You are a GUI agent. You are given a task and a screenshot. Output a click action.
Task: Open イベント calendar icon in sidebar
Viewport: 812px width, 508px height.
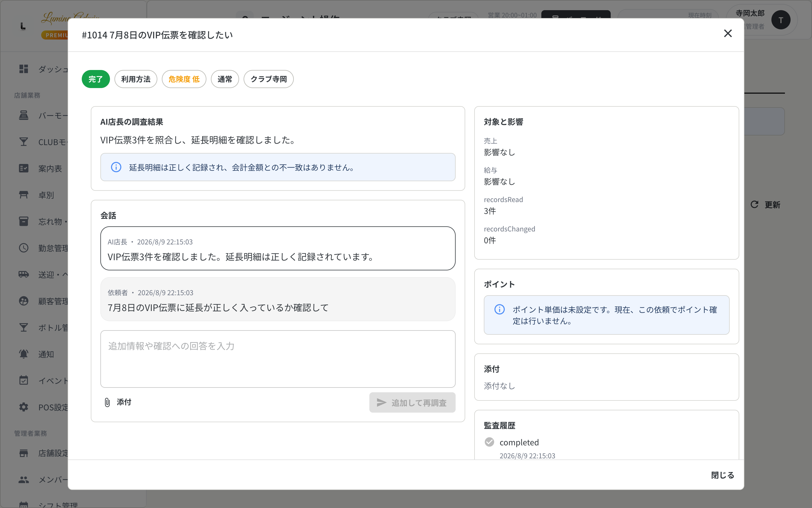click(x=23, y=380)
